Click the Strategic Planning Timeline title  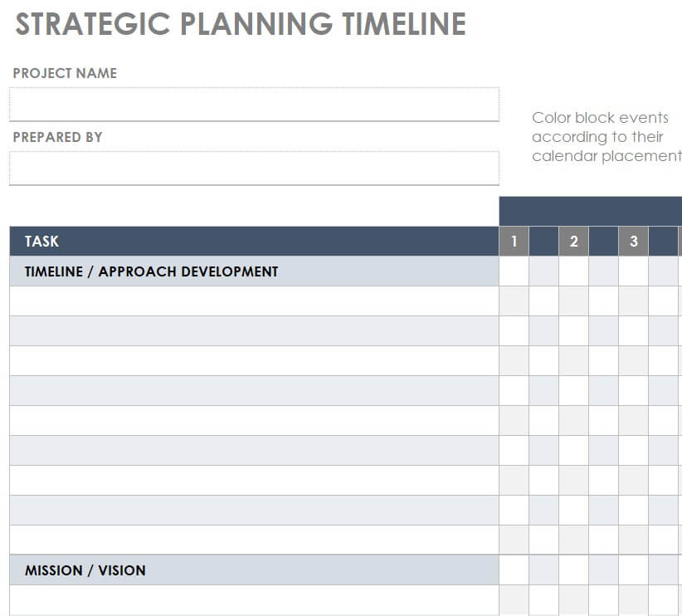coord(241,24)
